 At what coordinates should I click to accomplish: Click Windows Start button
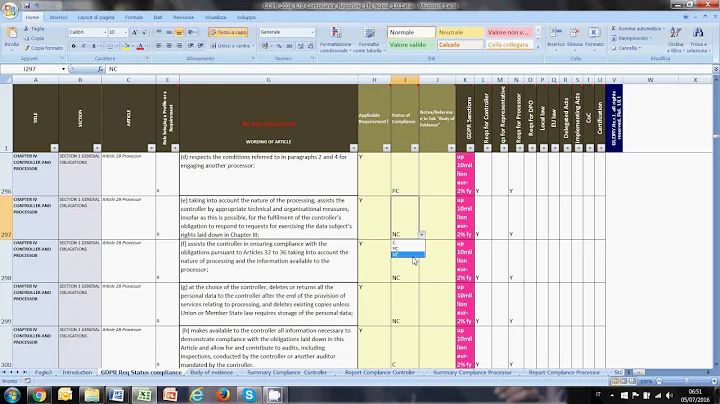[11, 395]
